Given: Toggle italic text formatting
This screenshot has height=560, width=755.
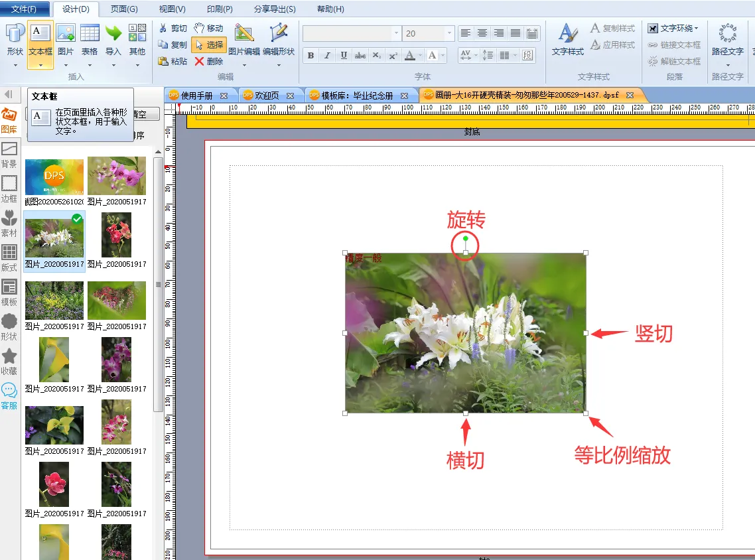Looking at the screenshot, I should click(327, 56).
